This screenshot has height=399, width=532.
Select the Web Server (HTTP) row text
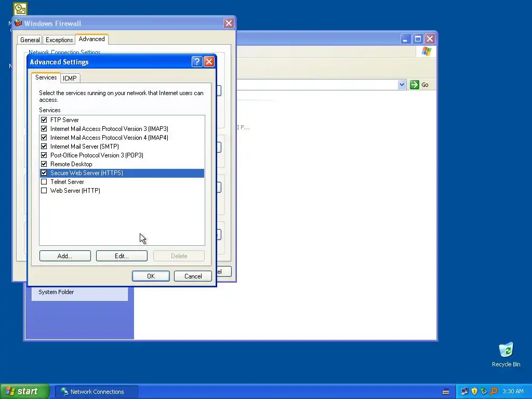pos(75,191)
